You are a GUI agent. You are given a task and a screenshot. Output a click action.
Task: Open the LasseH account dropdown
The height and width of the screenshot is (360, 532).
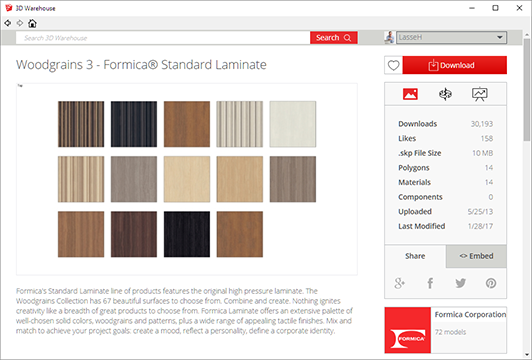(452, 37)
